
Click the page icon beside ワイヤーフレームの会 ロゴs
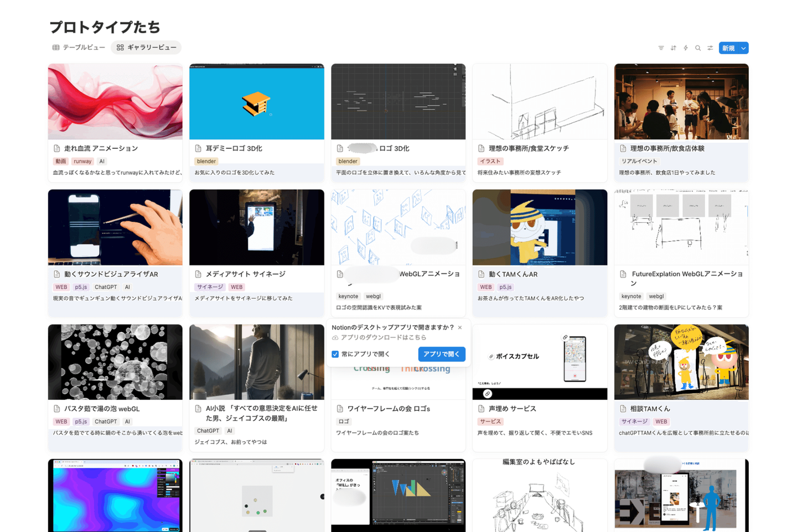(340, 409)
